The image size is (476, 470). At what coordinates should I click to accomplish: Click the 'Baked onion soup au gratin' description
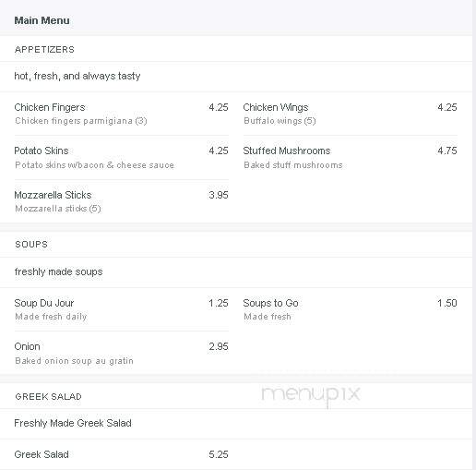pos(74,361)
